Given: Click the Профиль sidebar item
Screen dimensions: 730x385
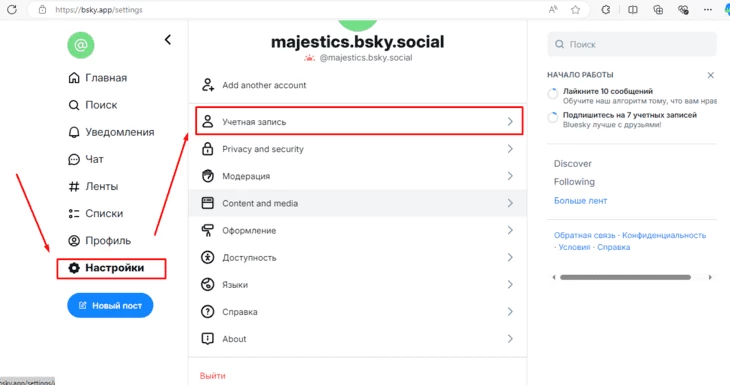Looking at the screenshot, I should coord(99,241).
